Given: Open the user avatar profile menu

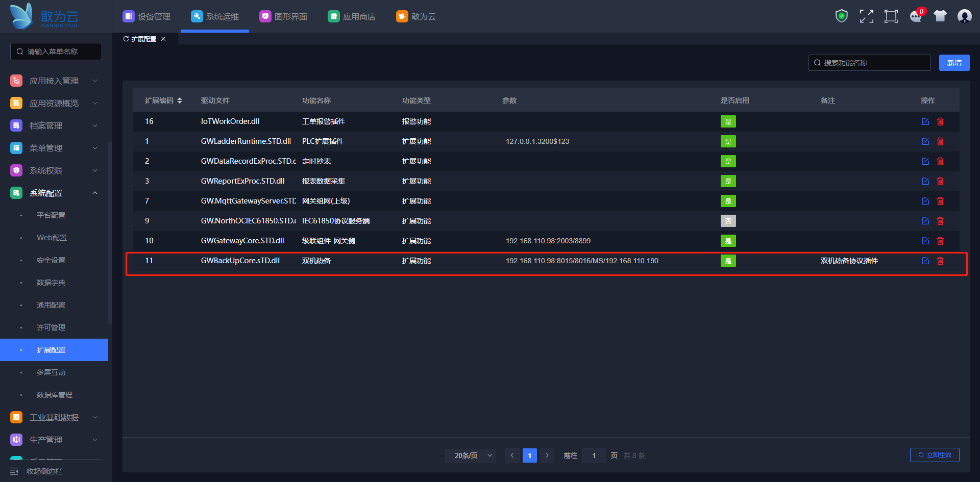Looking at the screenshot, I should (x=964, y=16).
